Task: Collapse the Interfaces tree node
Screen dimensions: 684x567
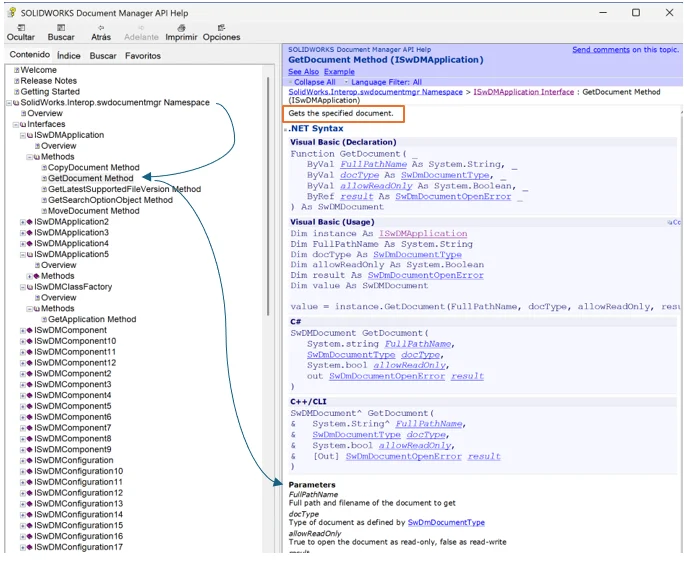Action: point(16,124)
